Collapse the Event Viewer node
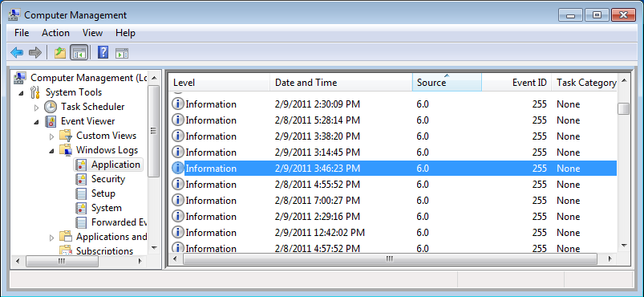 point(37,121)
